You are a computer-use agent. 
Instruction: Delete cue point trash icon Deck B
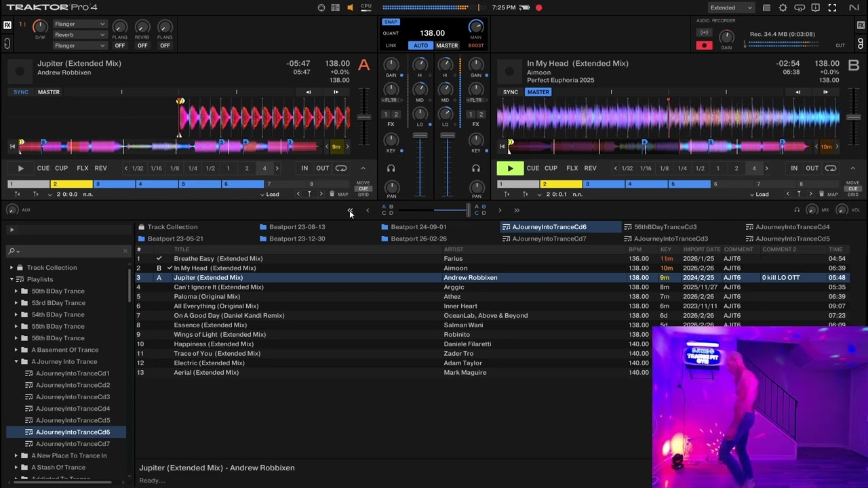821,195
